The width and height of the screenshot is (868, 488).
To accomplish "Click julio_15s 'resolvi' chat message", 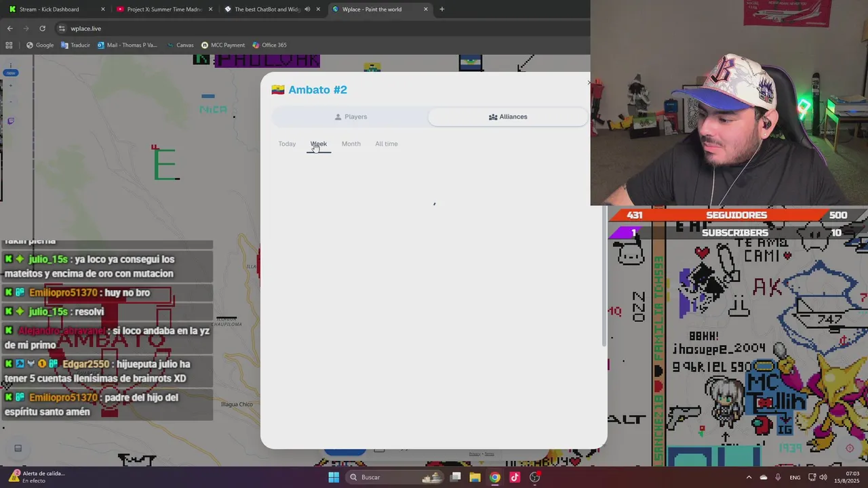I will 108,312.
